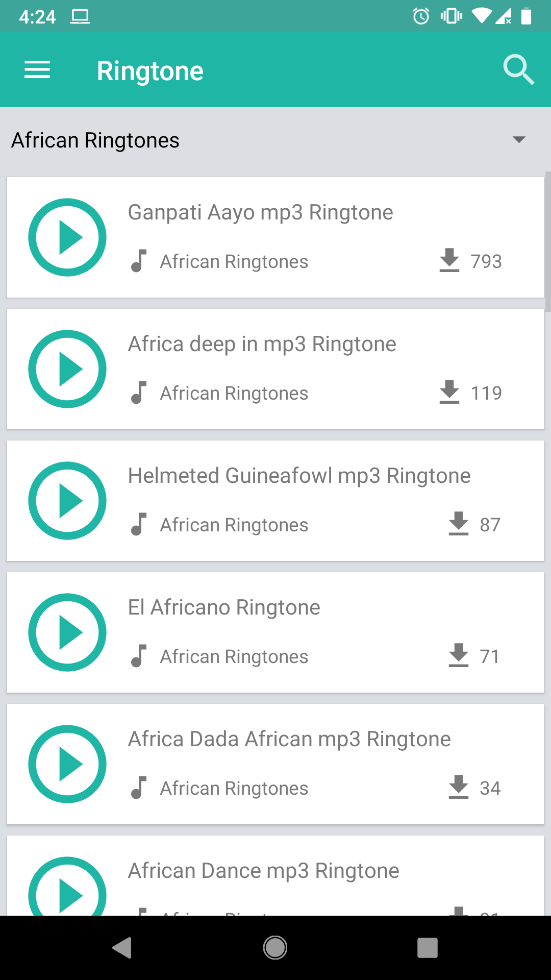Screen dimensions: 551x980
Task: Play the Ganpati Aayo mp3 Ringtone
Action: point(67,237)
